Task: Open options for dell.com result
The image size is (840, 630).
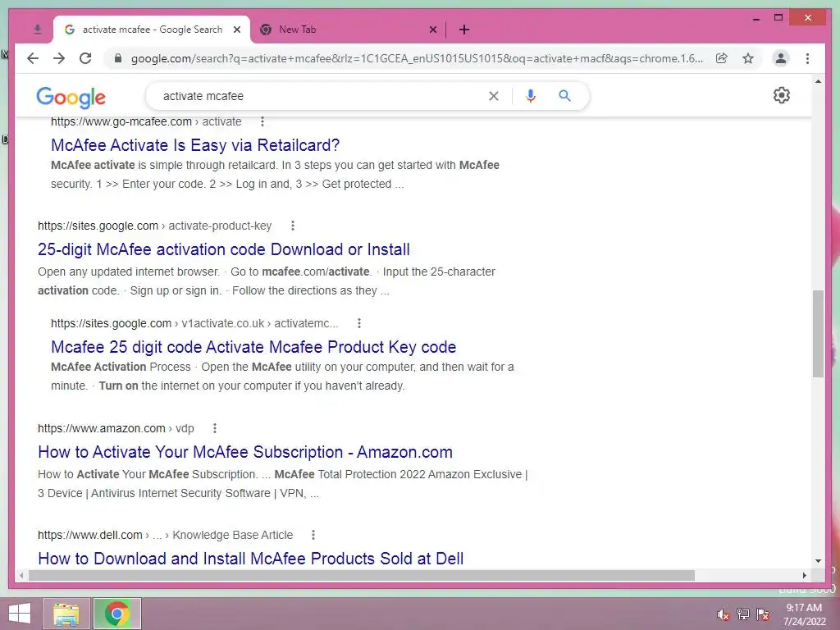Action: [313, 535]
